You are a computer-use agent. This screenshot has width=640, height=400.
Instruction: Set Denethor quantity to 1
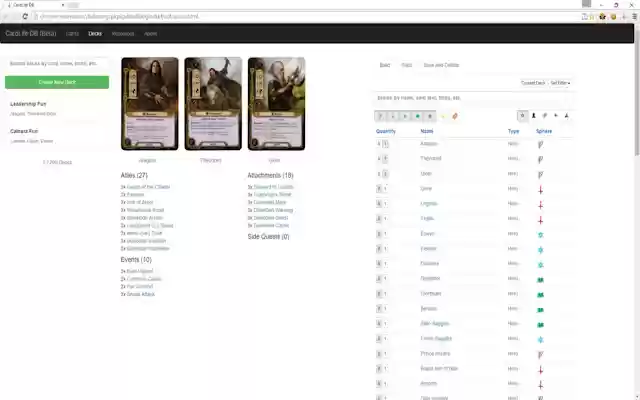tap(385, 279)
